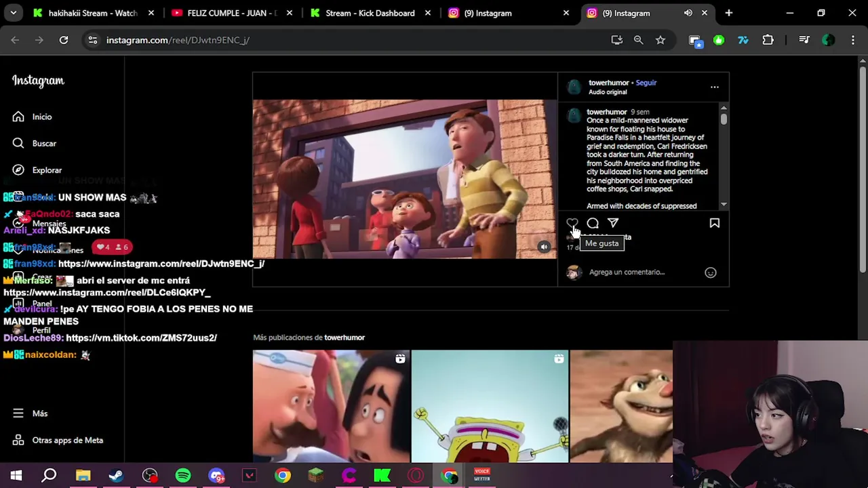Open Steam from the taskbar
The width and height of the screenshot is (868, 488).
116,476
